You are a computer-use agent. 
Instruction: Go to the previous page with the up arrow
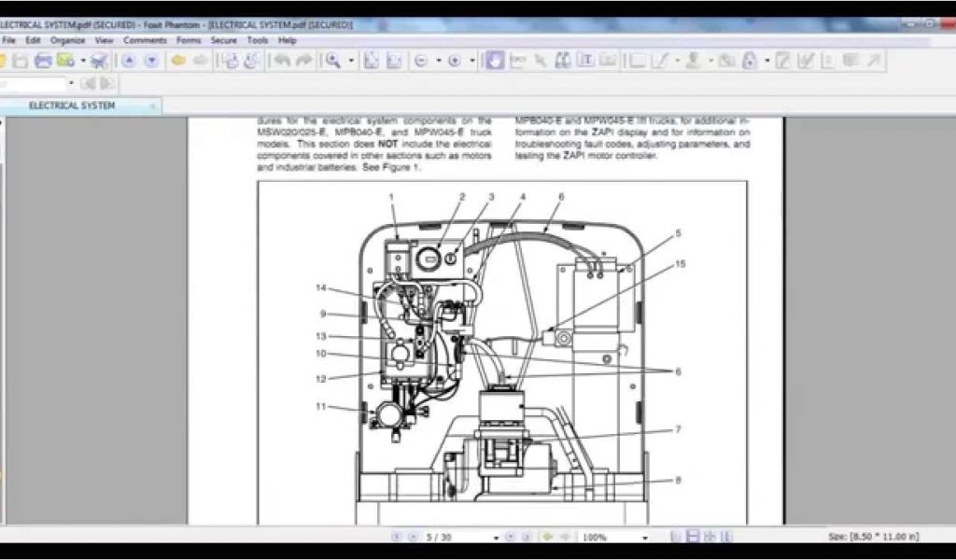click(128, 61)
